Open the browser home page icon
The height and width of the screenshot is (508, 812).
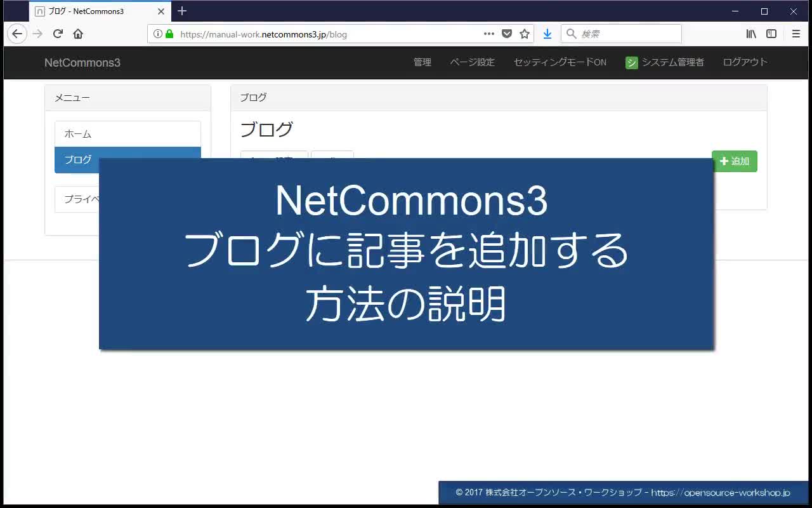click(x=78, y=34)
